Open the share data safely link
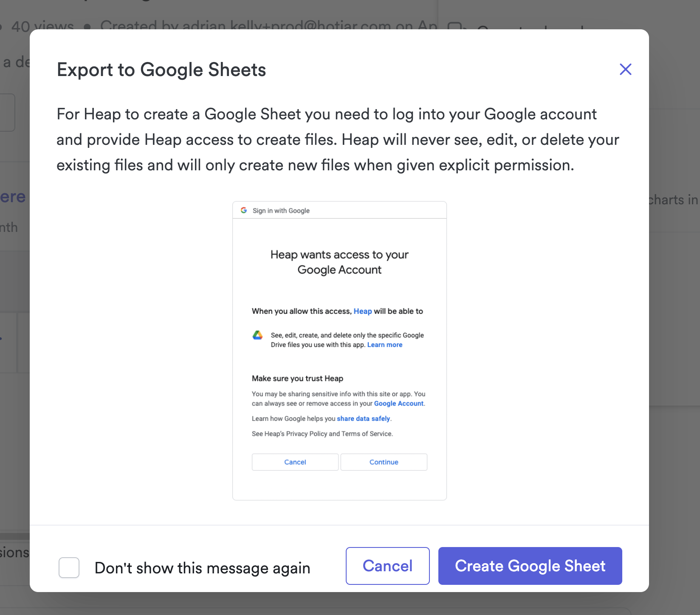Viewport: 700px width, 615px height. click(363, 418)
